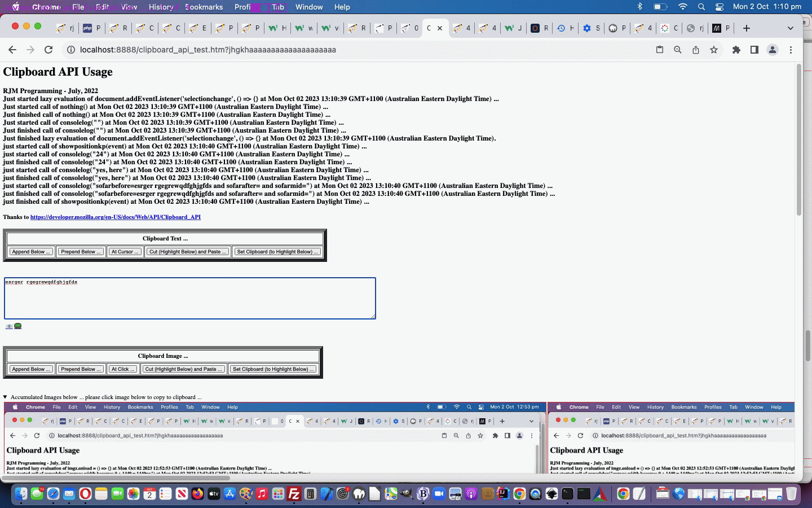The image size is (812, 508).
Task: Click the Chrome extensions puzzle icon
Action: point(736,50)
